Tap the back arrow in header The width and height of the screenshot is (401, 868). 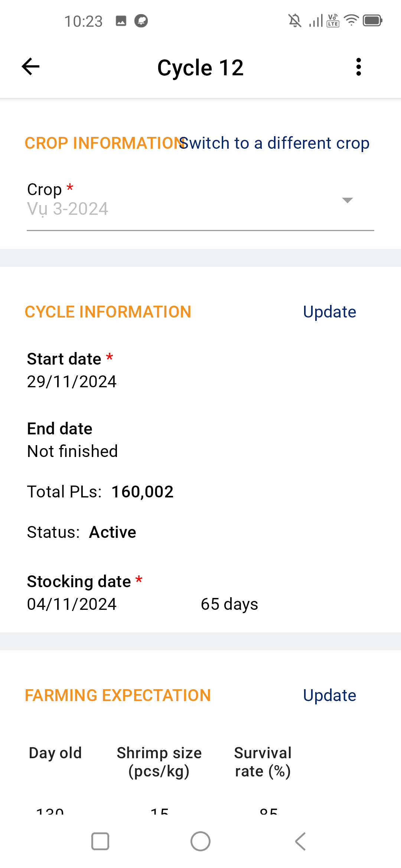[x=30, y=67]
